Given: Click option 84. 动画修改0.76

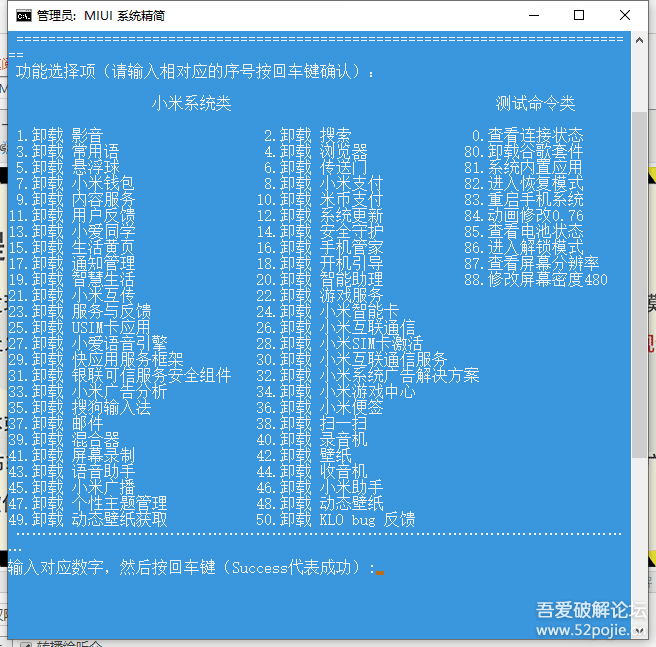Looking at the screenshot, I should (523, 216).
